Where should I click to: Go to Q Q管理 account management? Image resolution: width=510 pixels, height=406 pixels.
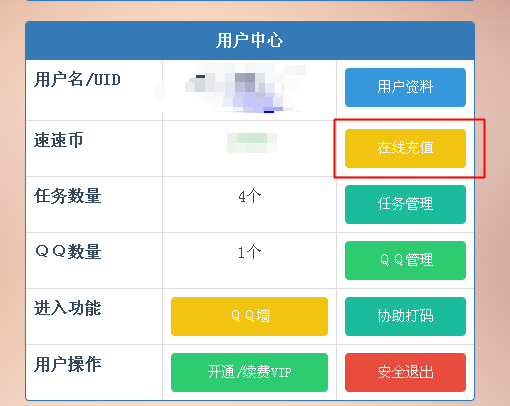[405, 260]
